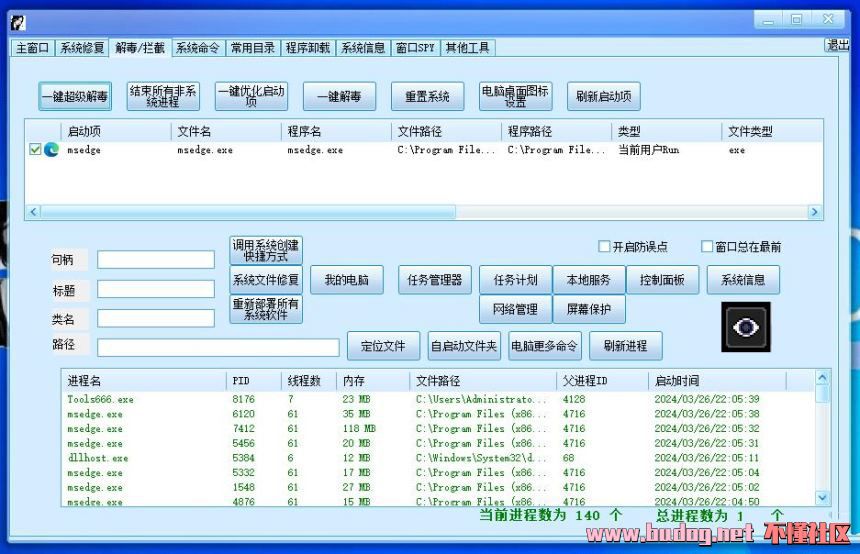Screen dimensions: 860x554
Task: Click the process list scrollbar down arrow
Action: click(x=822, y=497)
